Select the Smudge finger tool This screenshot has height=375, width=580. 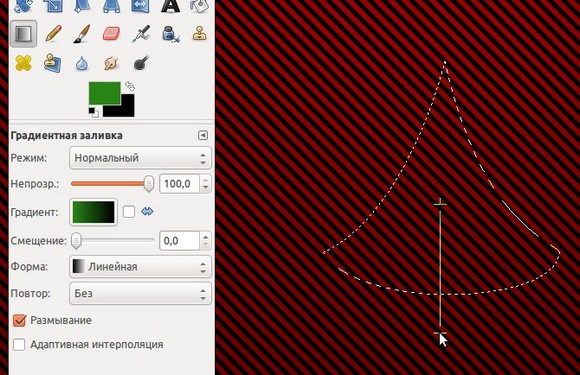pos(111,63)
